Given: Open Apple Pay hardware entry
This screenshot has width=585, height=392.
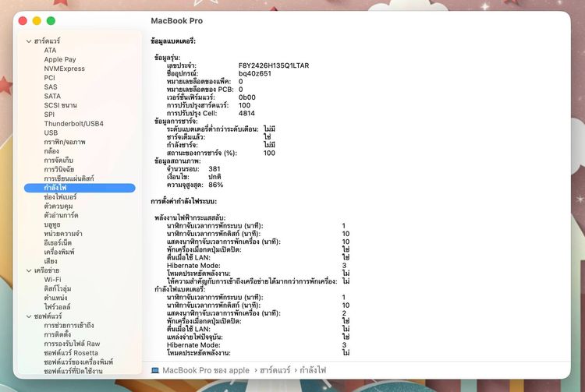Looking at the screenshot, I should click(60, 59).
